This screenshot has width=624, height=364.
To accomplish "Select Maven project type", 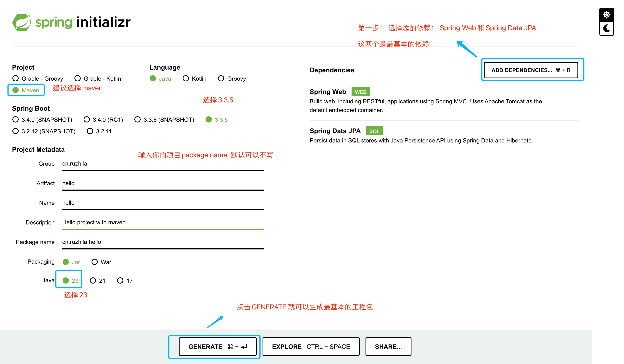I will (26, 90).
